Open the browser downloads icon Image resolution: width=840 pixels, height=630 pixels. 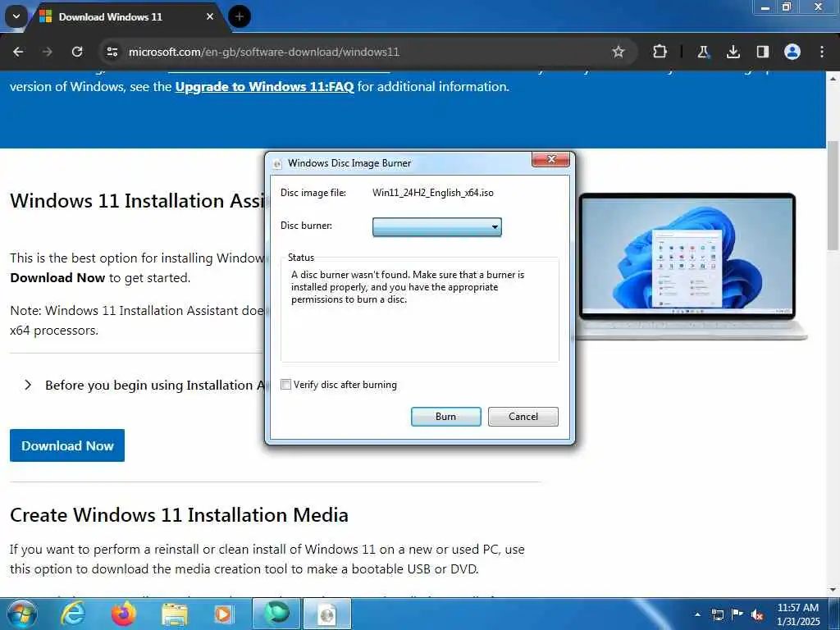pos(733,52)
